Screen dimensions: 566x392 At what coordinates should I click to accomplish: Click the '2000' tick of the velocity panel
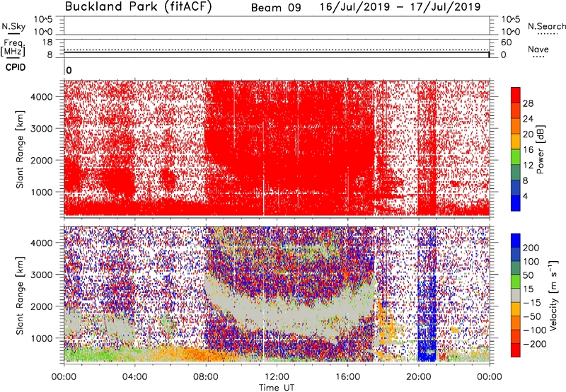(42, 306)
